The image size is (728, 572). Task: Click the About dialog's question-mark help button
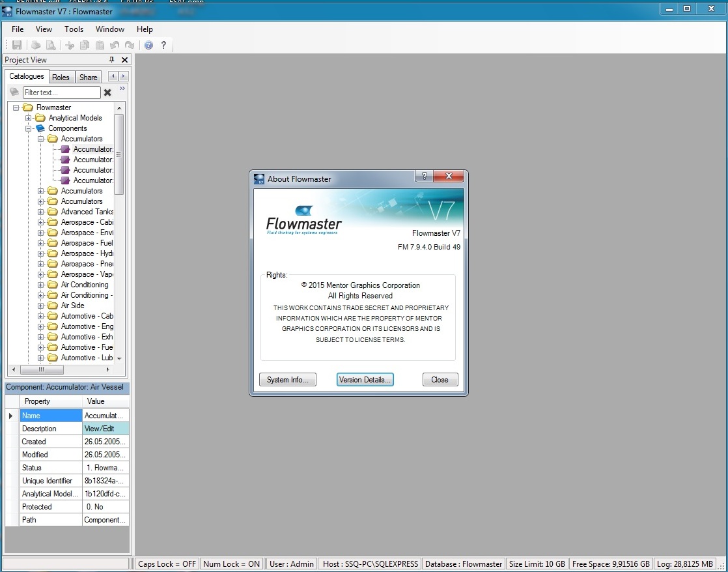tap(424, 176)
